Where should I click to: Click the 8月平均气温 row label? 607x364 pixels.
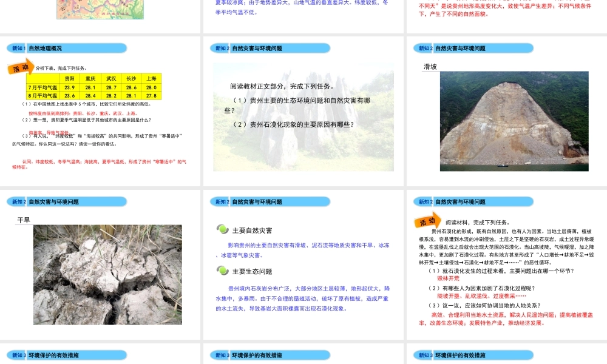click(42, 95)
